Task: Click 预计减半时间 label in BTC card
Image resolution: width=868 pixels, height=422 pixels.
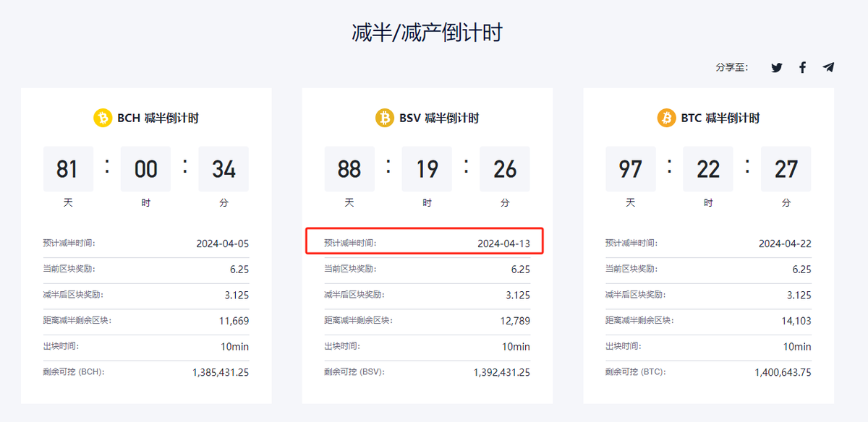Action: 631,244
